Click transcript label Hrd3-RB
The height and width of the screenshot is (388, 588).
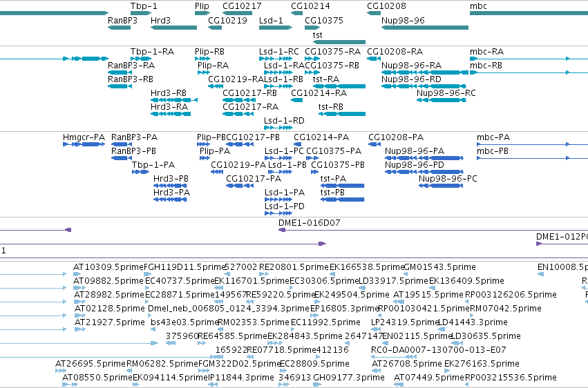click(x=169, y=93)
